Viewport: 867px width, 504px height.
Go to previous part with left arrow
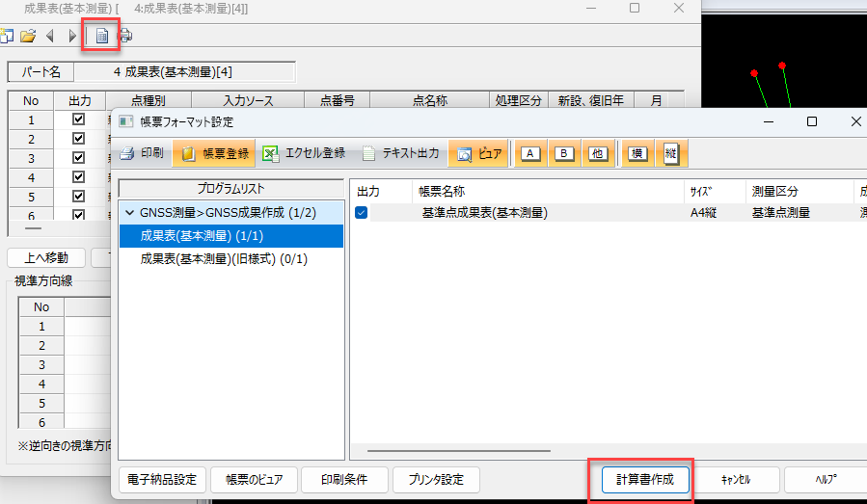point(50,37)
